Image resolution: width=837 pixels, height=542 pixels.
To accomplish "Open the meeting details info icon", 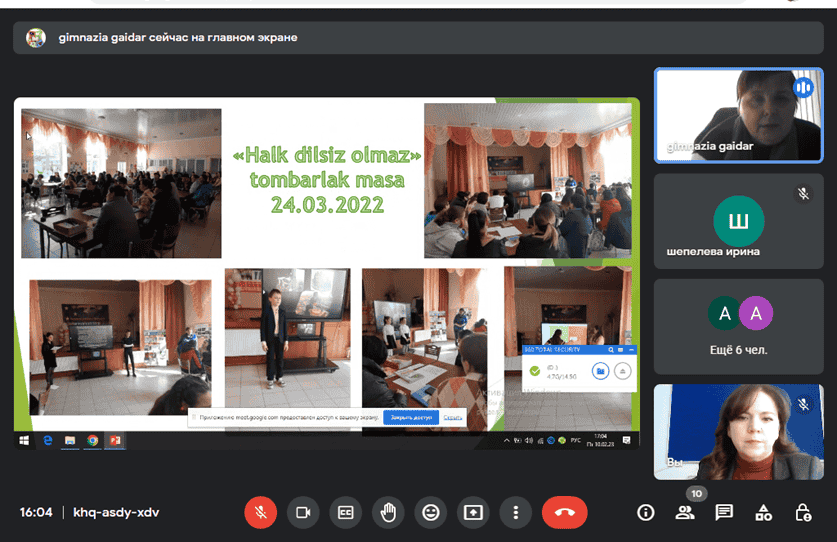I will point(646,512).
